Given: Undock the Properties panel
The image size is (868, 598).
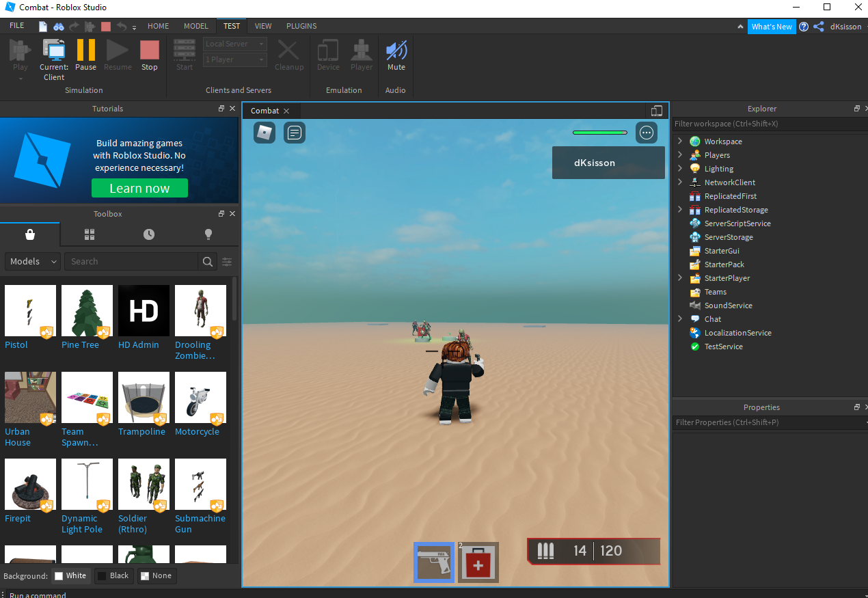Looking at the screenshot, I should [857, 407].
